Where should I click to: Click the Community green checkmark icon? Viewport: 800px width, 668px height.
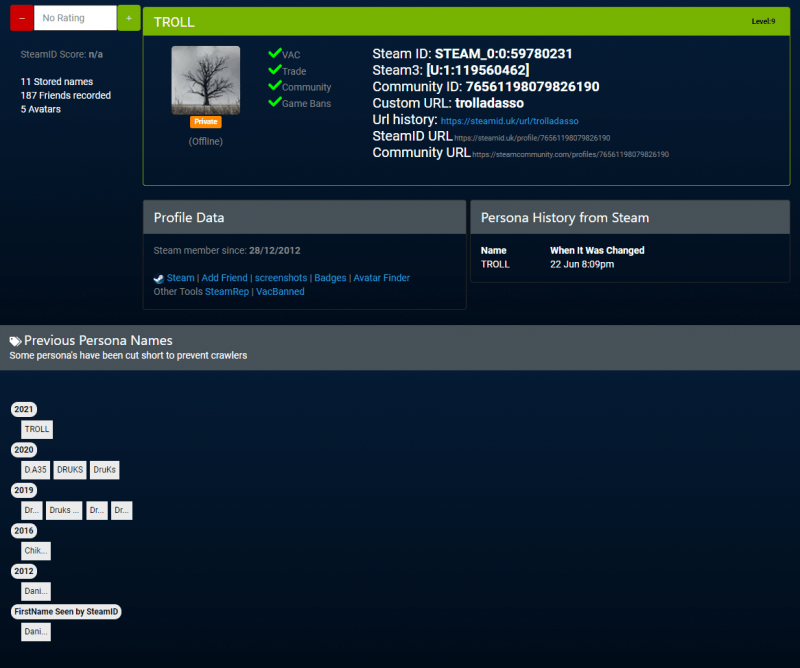(x=274, y=85)
